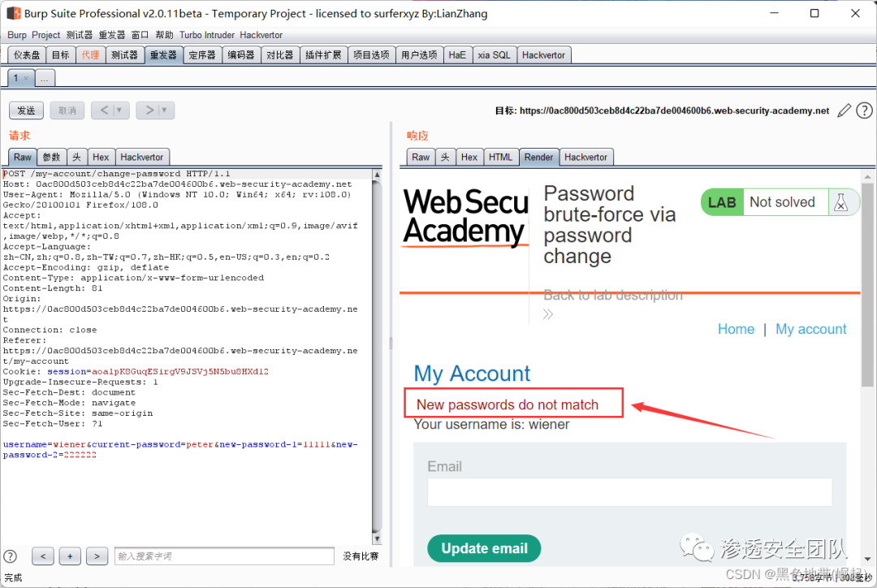Open the 窗口 menu
This screenshot has width=877, height=588.
pos(140,35)
